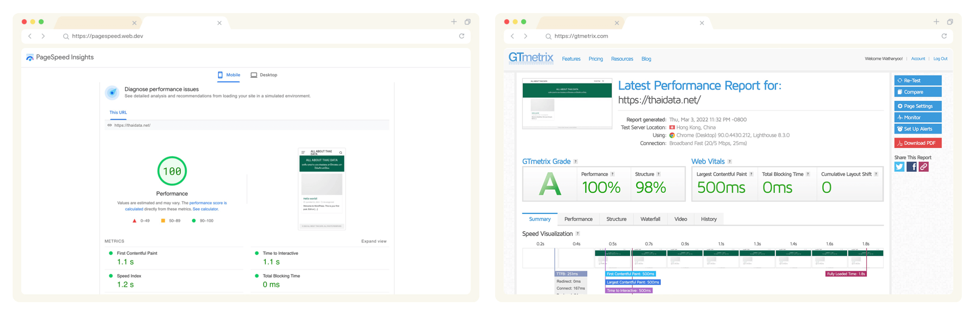Click the gtmetrix.com address bar
Viewport: 980px width, 312px height.
pyautogui.click(x=728, y=36)
